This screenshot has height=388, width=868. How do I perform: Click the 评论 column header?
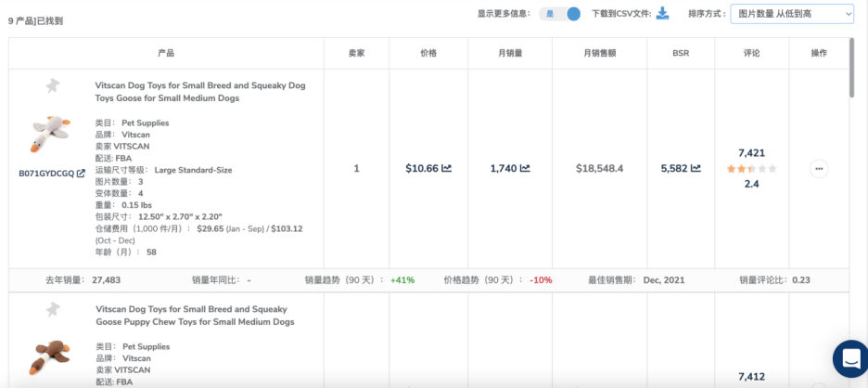click(x=751, y=54)
